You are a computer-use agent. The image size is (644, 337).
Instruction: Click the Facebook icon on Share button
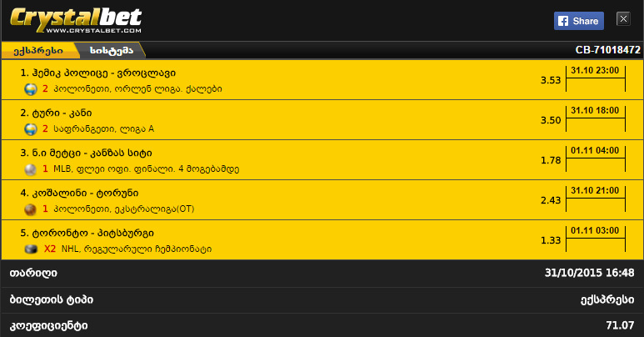tap(563, 21)
